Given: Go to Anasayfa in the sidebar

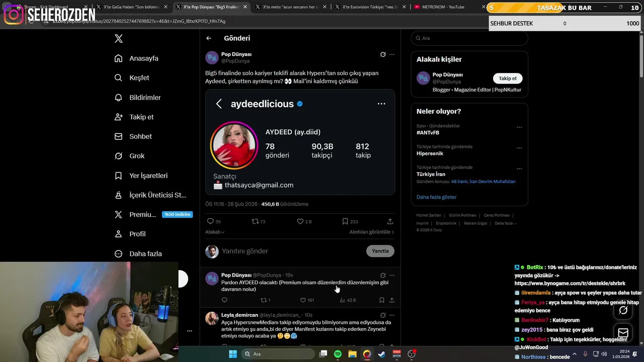Looking at the screenshot, I should point(136,58).
